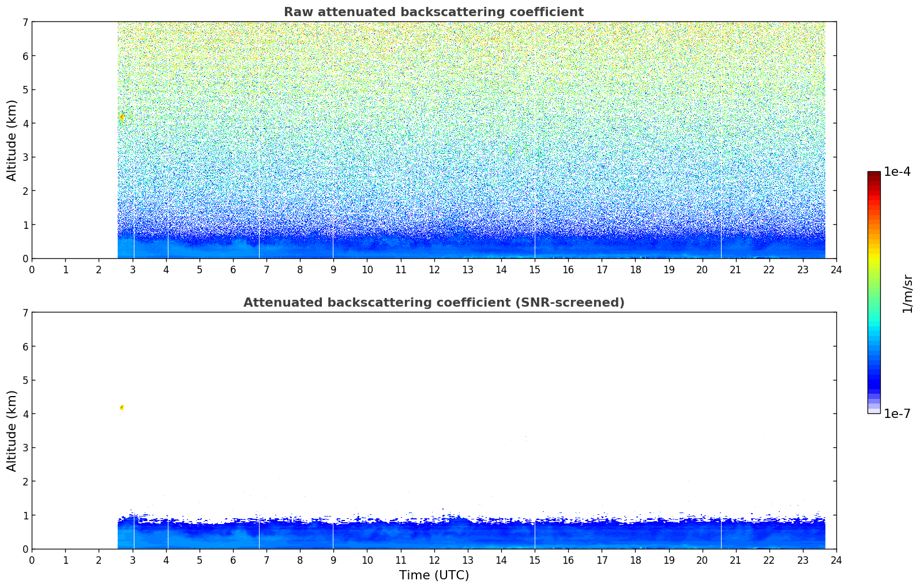Screen dimensions: 920x588
Task: Click time tick "12" under the raw plot
Action: pos(434,269)
